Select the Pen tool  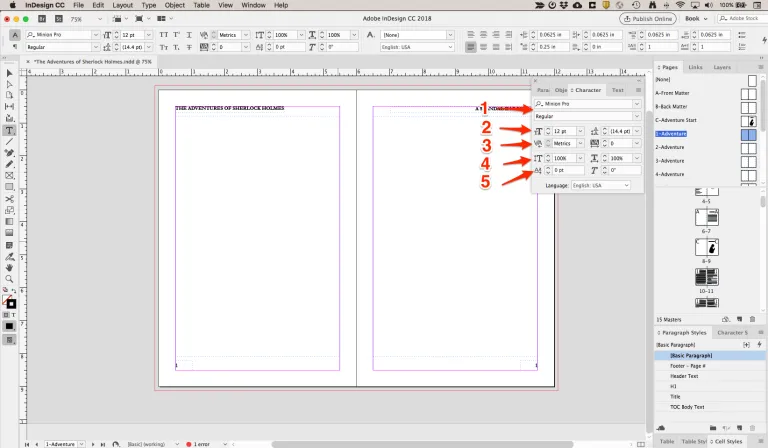pyautogui.click(x=9, y=153)
